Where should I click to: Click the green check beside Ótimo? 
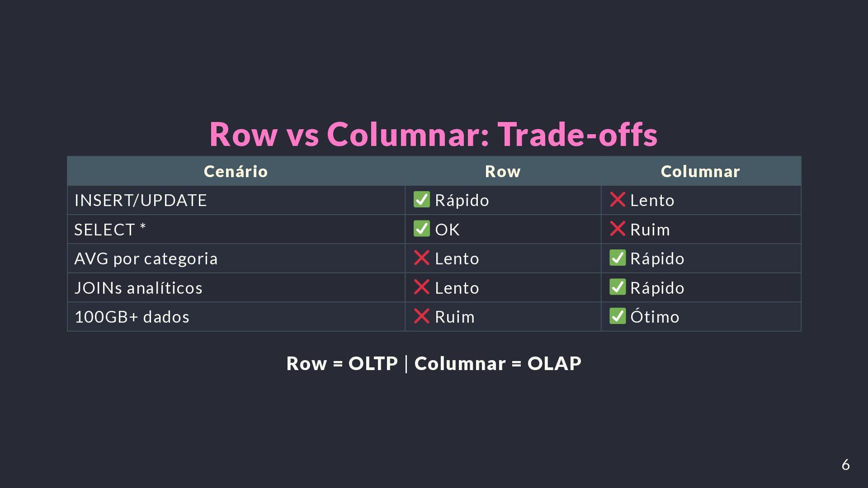(618, 316)
